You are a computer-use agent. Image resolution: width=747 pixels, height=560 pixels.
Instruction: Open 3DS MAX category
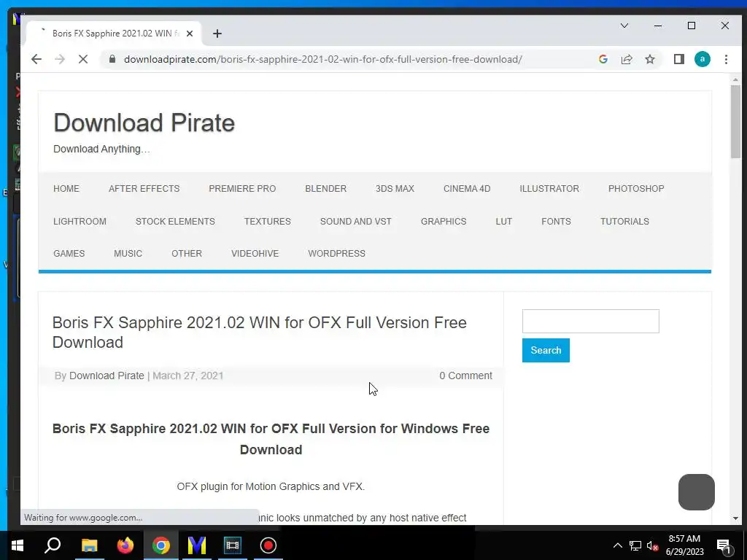tap(395, 189)
